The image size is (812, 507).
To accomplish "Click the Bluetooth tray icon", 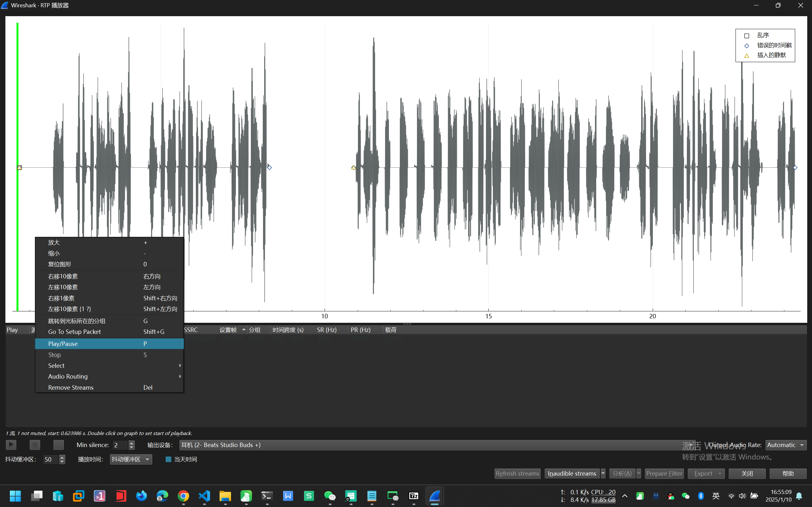I will pyautogui.click(x=701, y=496).
